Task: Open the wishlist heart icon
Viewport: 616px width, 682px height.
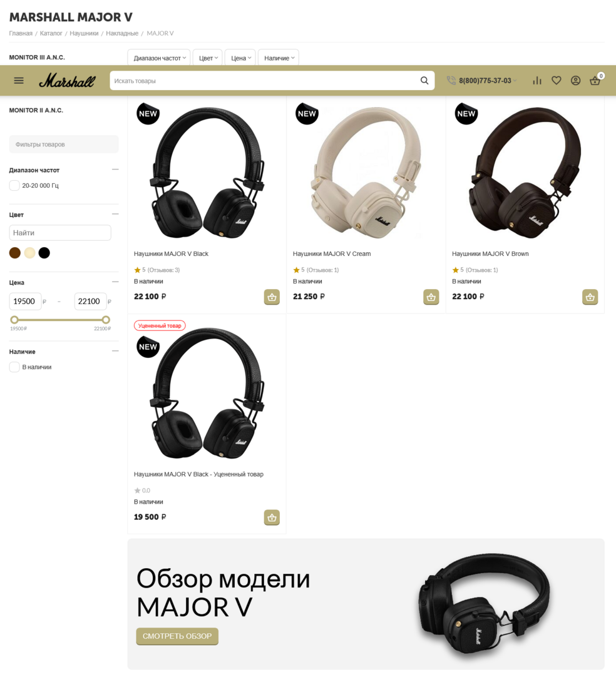Action: pyautogui.click(x=557, y=81)
